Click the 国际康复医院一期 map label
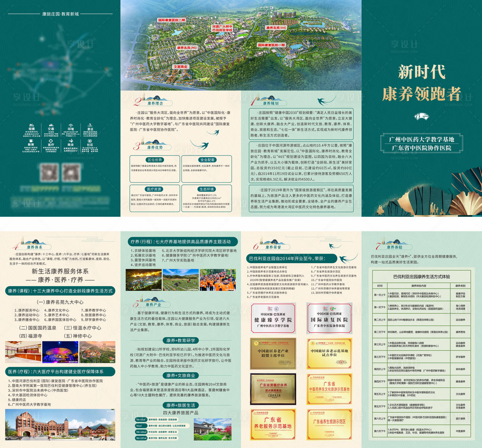 pos(271,45)
